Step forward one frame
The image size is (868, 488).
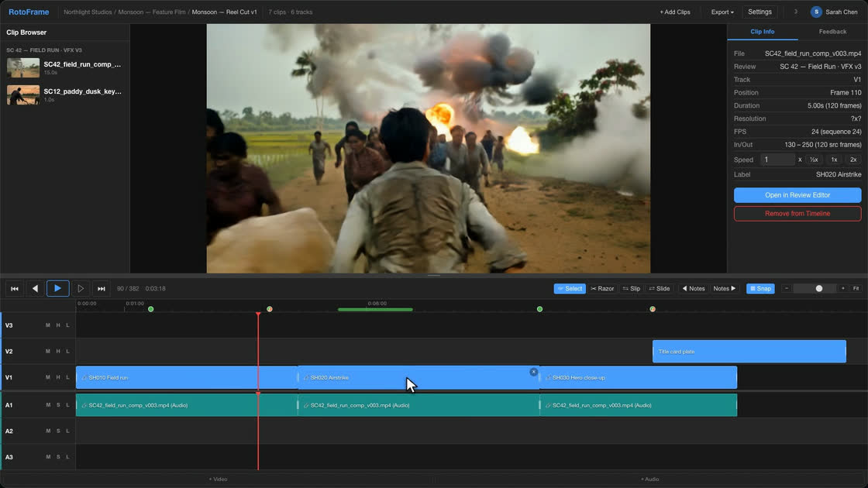pyautogui.click(x=81, y=288)
